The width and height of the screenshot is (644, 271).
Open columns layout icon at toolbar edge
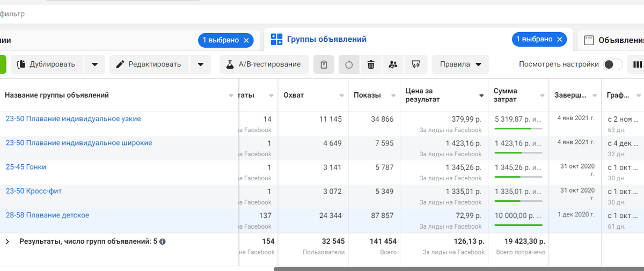point(636,64)
